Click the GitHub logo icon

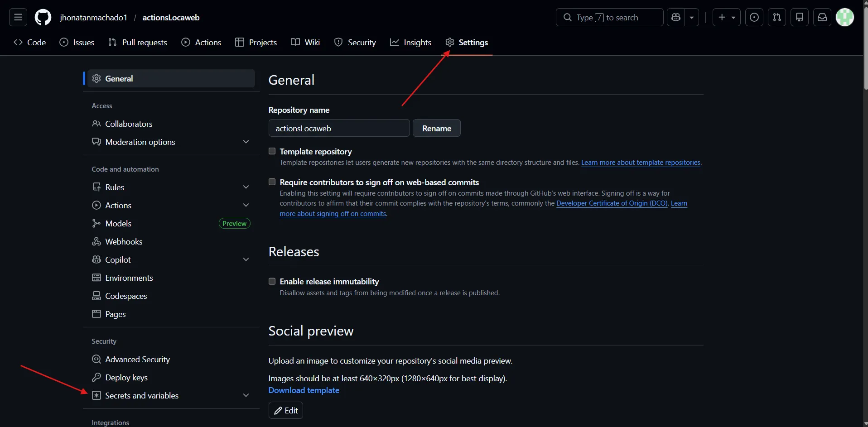[x=43, y=18]
